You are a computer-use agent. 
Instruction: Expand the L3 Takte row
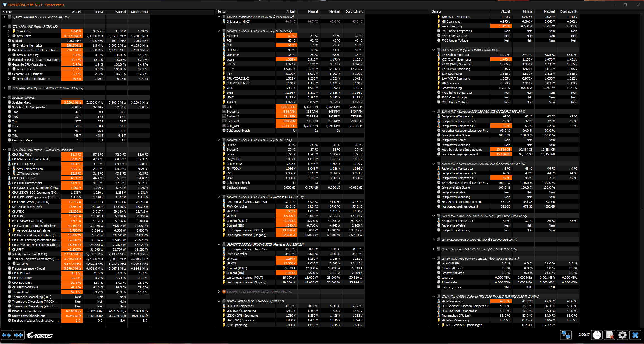(9, 263)
